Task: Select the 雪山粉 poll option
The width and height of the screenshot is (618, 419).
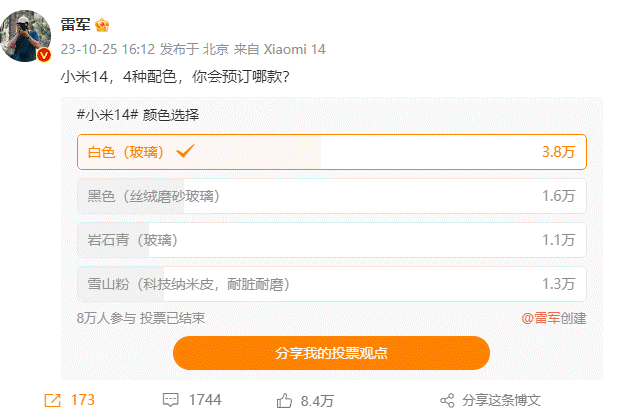Action: [331, 284]
